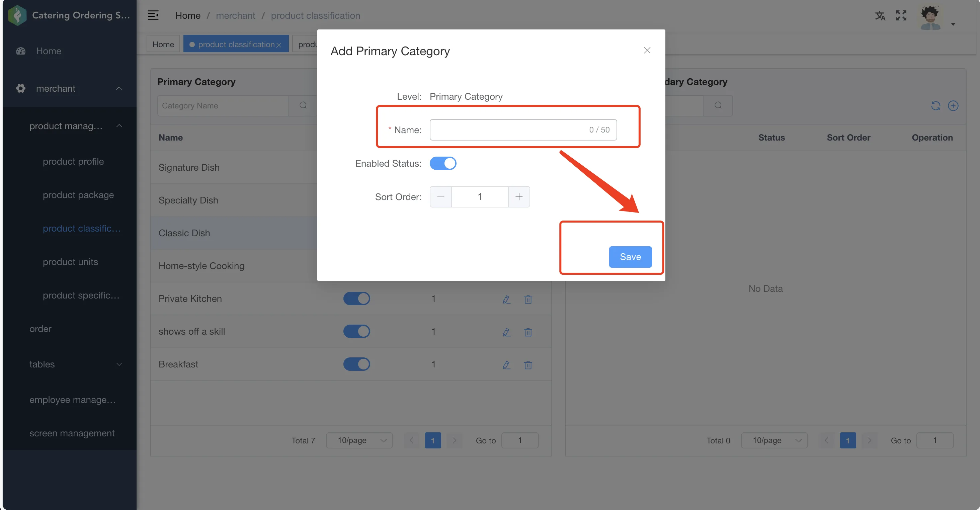Click the add Secondary Category plus icon

pos(953,106)
